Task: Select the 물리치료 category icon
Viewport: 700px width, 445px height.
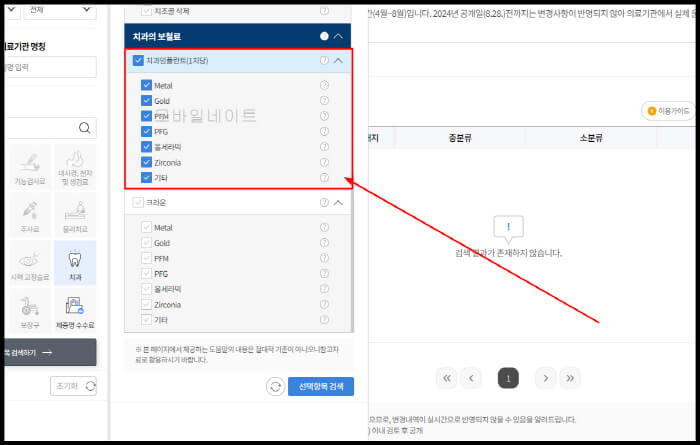Action: [x=75, y=216]
